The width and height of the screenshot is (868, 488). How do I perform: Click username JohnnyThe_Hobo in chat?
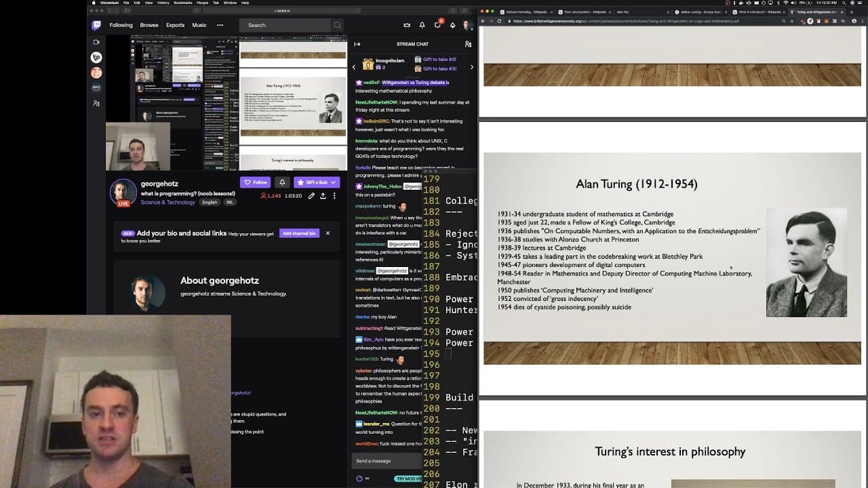382,186
